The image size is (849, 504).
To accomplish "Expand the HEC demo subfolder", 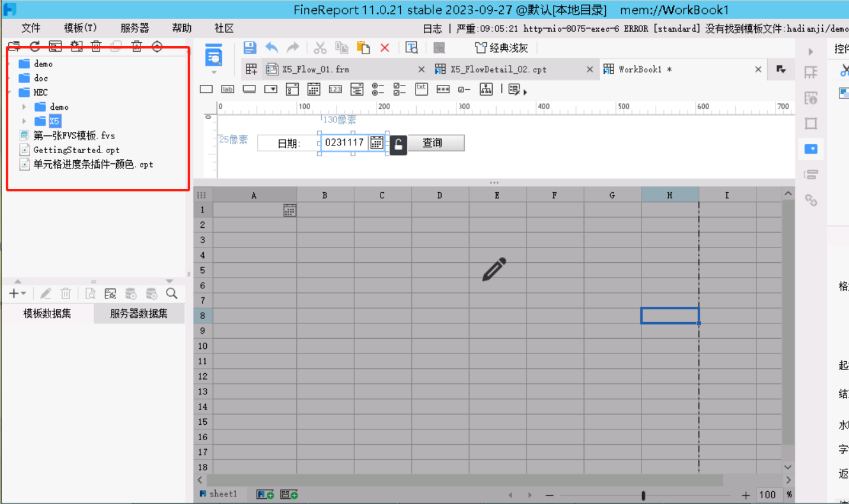I will (x=24, y=107).
